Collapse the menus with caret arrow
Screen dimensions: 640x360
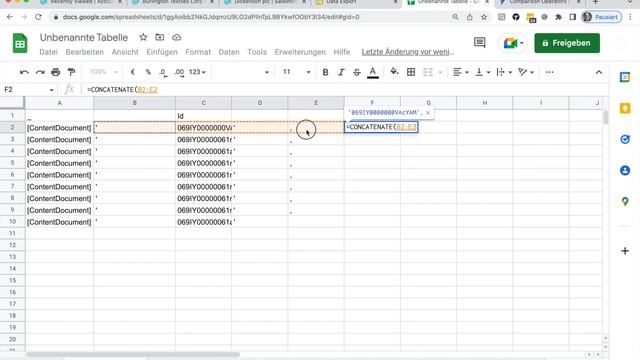[598, 72]
